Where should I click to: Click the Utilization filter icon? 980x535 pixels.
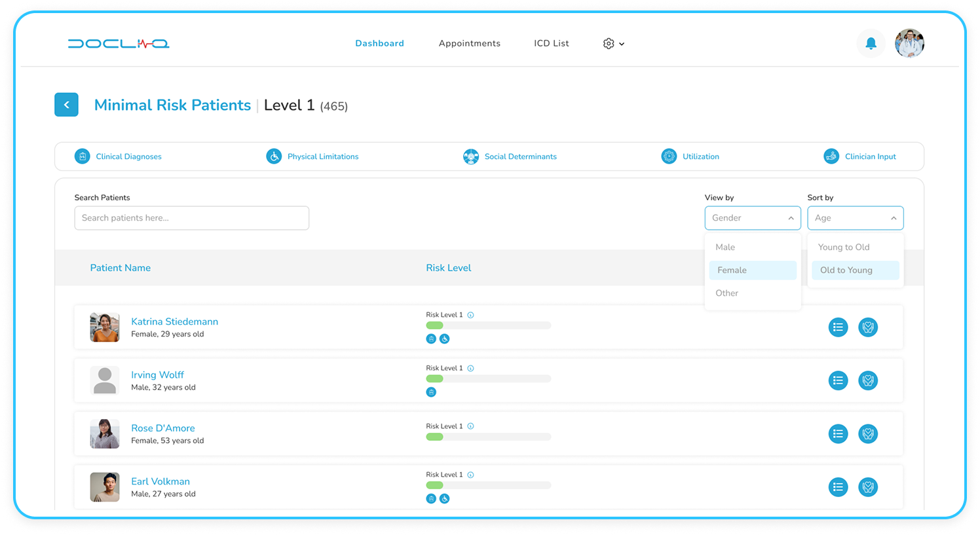click(x=669, y=156)
